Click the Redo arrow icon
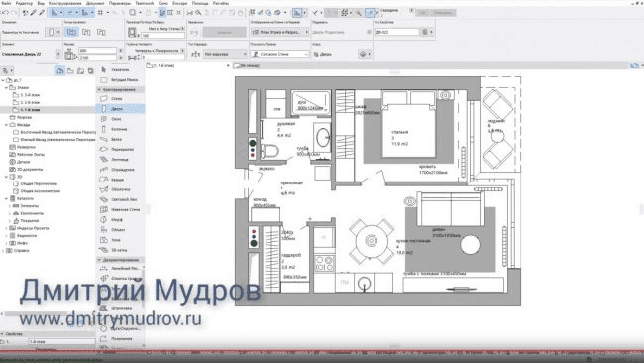Image resolution: width=644 pixels, height=363 pixels. coord(14,13)
